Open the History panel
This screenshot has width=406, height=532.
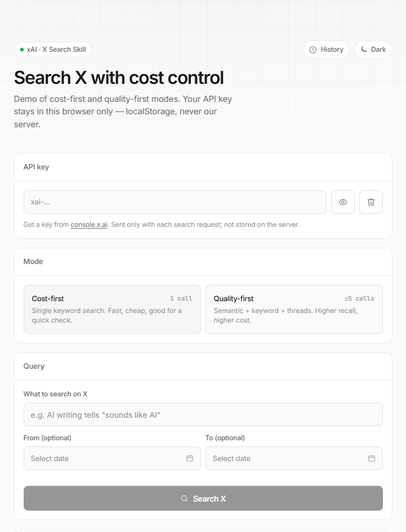click(x=327, y=50)
